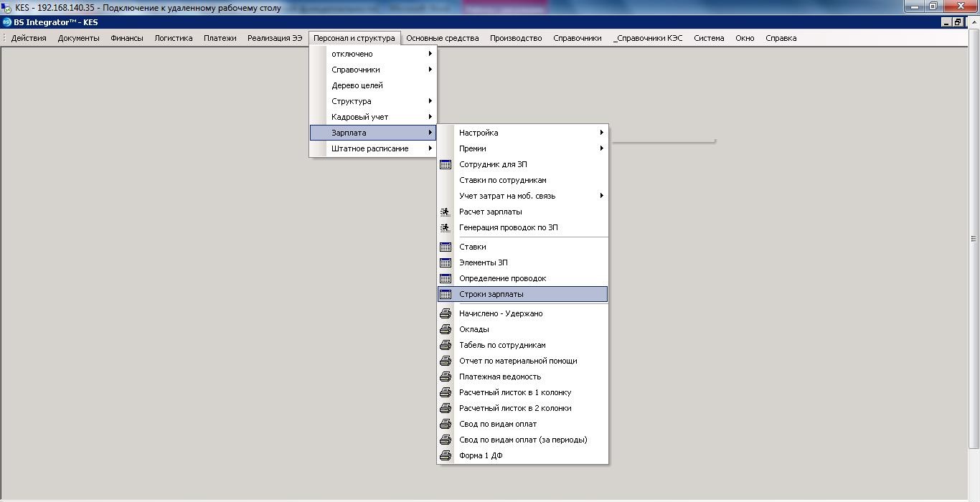
Task: Click the running-man icon next to Расчет зарплаты
Action: click(x=446, y=212)
